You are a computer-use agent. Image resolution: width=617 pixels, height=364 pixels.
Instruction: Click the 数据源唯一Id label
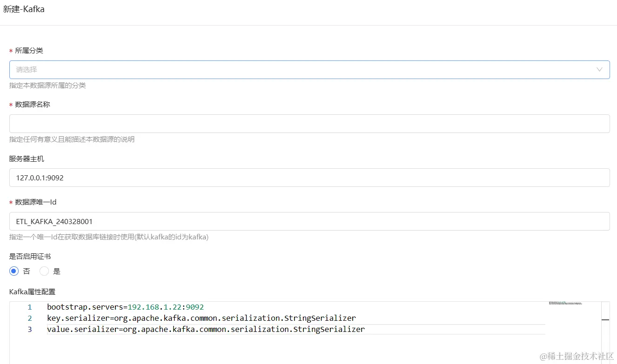point(36,202)
